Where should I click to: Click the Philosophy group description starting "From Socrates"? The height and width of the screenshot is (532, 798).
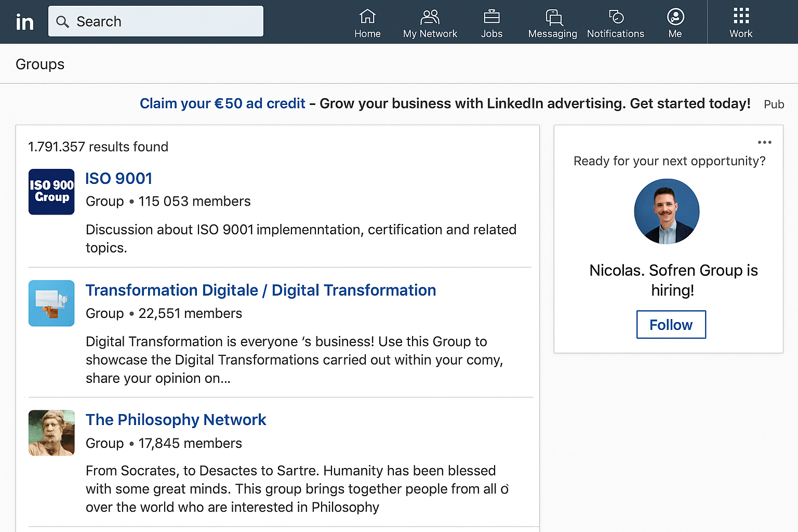[297, 489]
